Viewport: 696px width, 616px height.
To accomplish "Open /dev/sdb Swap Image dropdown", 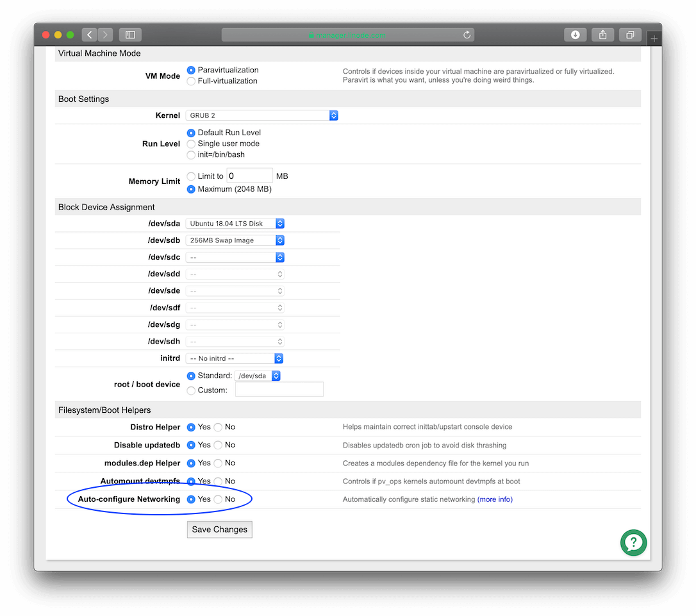I will click(x=235, y=240).
